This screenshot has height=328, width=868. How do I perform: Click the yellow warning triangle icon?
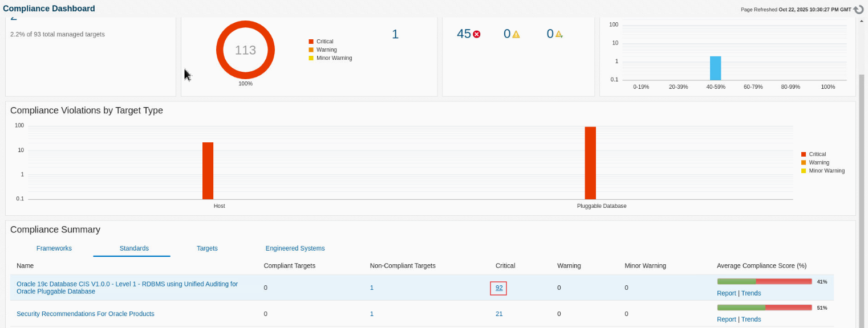pyautogui.click(x=516, y=34)
